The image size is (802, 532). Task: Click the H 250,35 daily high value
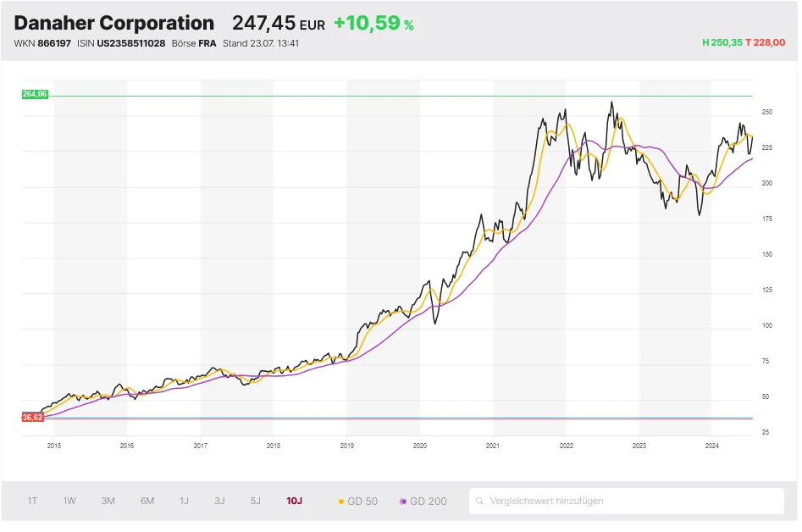pos(722,42)
